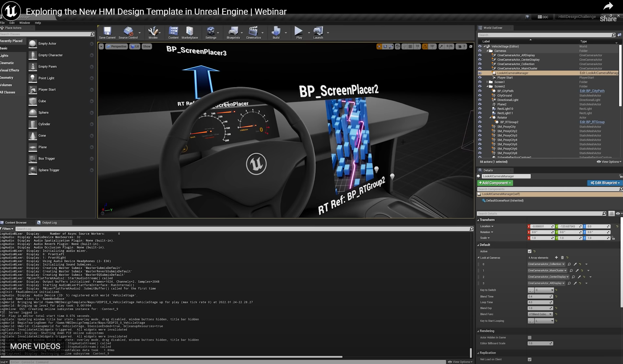The height and width of the screenshot is (364, 623).
Task: Toggle visibility of Player Start row
Action: point(480,78)
